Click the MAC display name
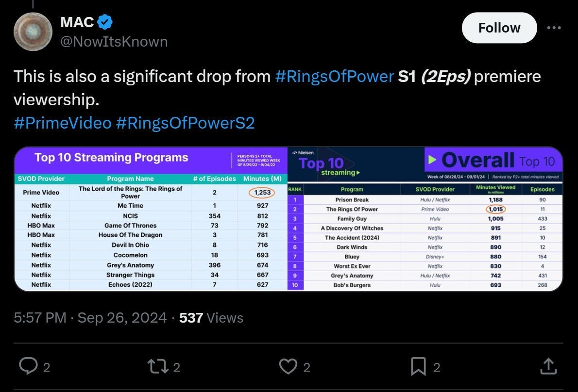This screenshot has width=578, height=392. [77, 22]
